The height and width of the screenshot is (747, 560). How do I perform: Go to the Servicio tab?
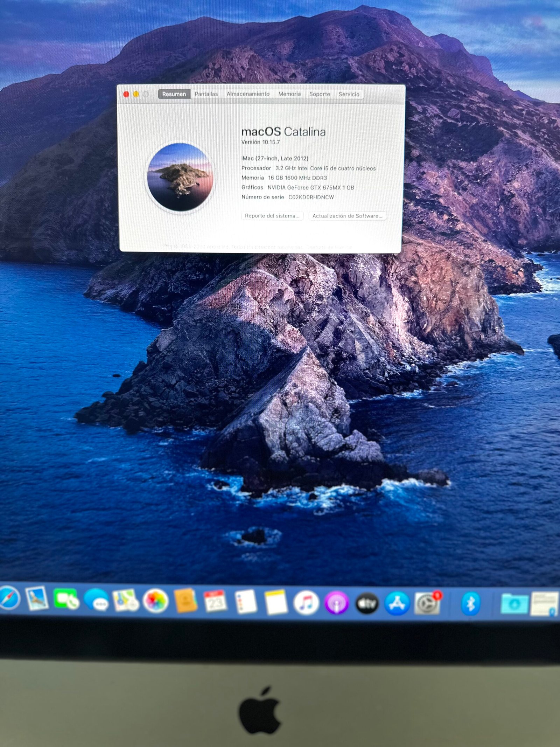click(349, 94)
